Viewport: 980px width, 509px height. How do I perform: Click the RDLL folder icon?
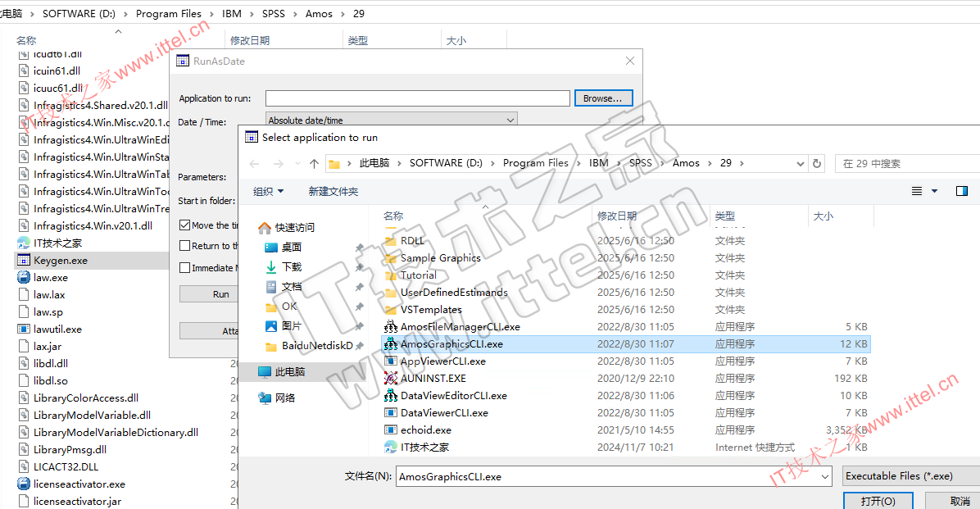click(x=391, y=241)
